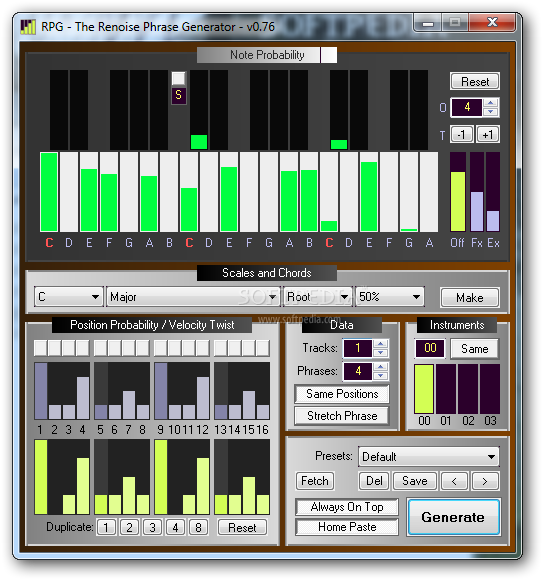This screenshot has width=543, height=580.
Task: Click the yellow S scale marker button
Action: [178, 95]
